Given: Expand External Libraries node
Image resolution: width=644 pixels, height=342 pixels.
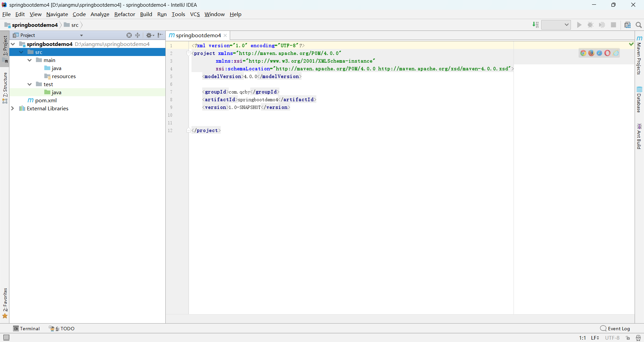Looking at the screenshot, I should point(13,108).
